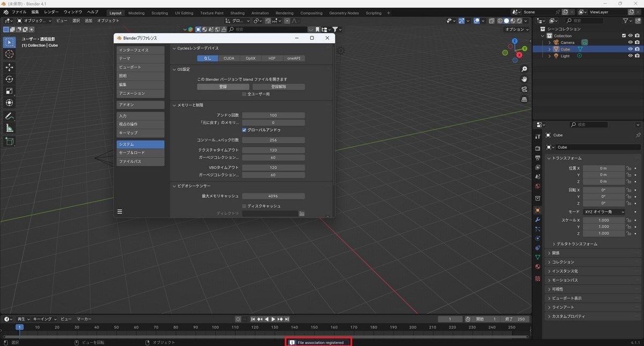Switch to the Sculpting workspace tab

pos(159,13)
